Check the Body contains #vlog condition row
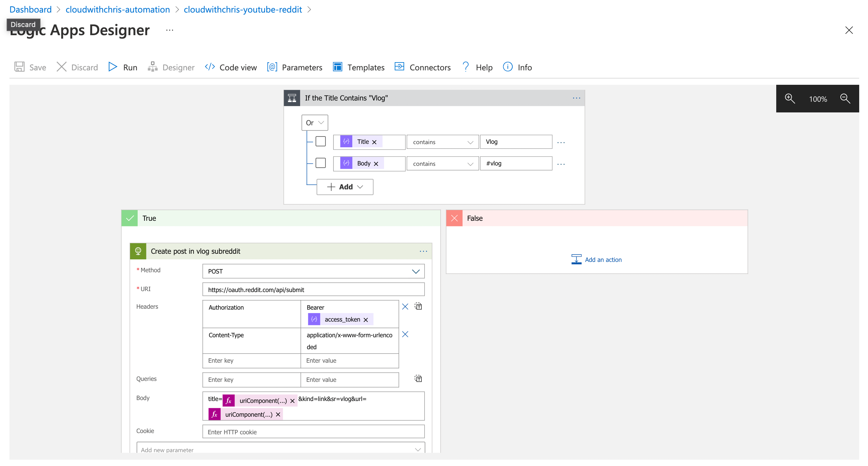Screen dimensions: 868x466 [x=320, y=163]
